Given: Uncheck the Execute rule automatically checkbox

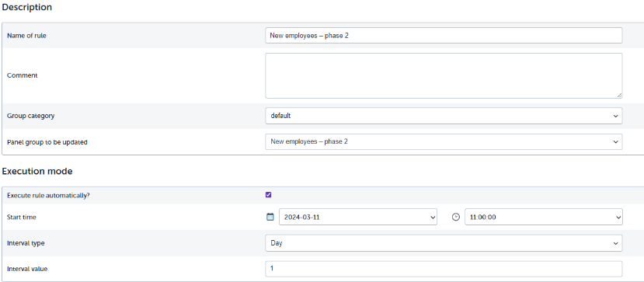Looking at the screenshot, I should point(268,195).
